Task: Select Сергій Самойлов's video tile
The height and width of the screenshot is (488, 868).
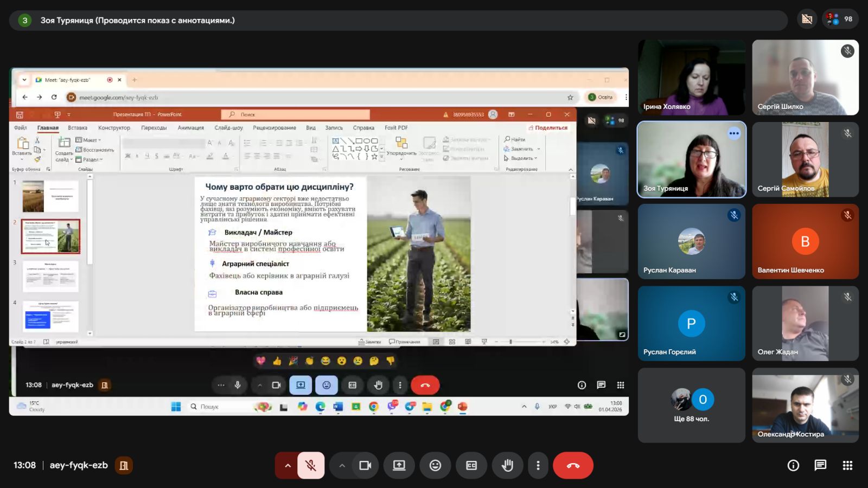Action: [805, 159]
